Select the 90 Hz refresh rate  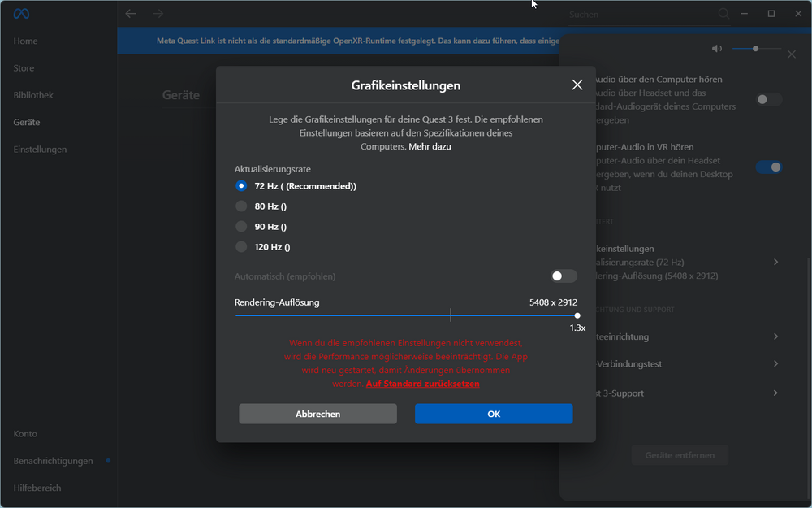click(x=241, y=227)
